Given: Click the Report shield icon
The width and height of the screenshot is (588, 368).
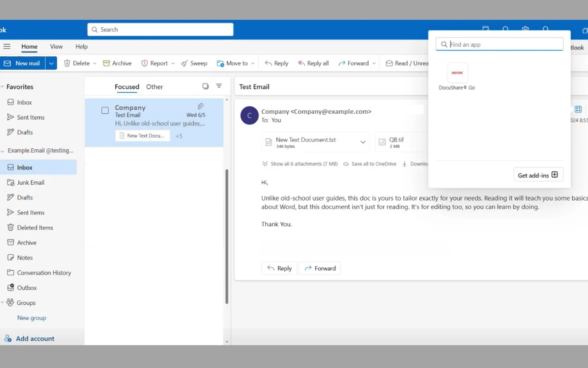Looking at the screenshot, I should tap(144, 63).
